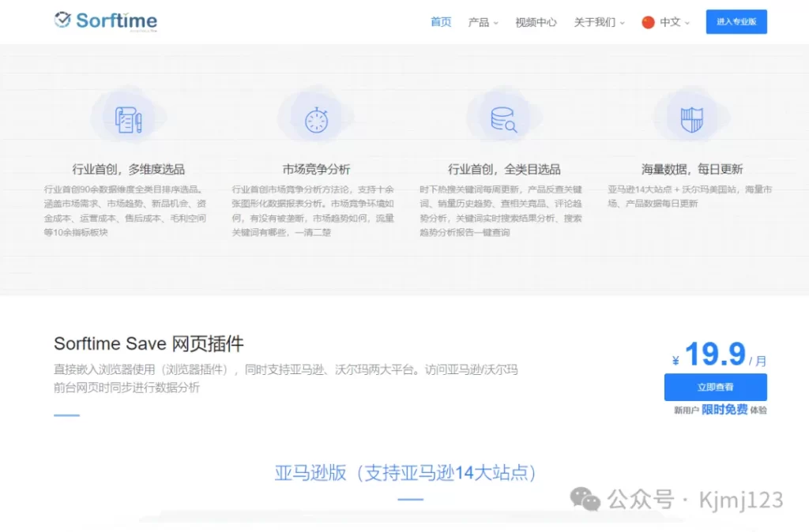
Task: Click the plugin description starting 直接嵌入浏览器使用
Action: coord(286,378)
